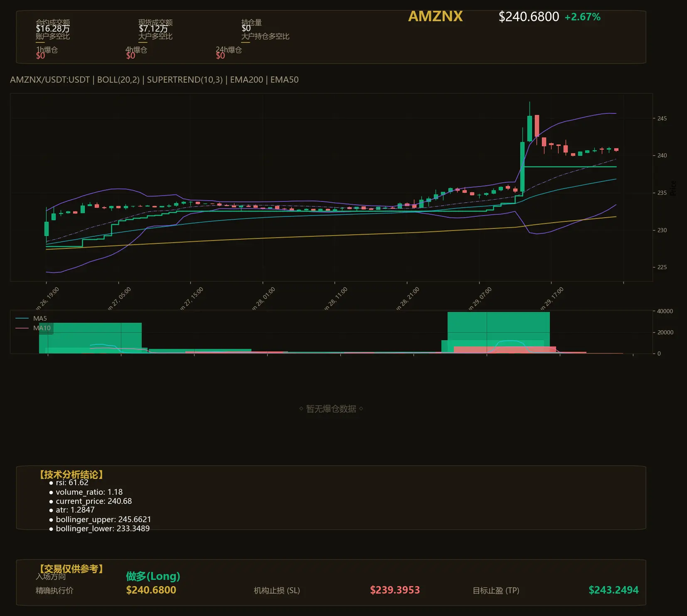The image size is (687, 616).
Task: Click the 【技术分析结论】 heading
Action: (x=71, y=475)
